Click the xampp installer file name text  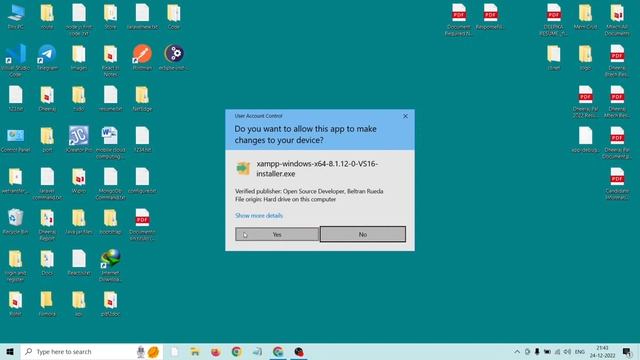coord(317,169)
